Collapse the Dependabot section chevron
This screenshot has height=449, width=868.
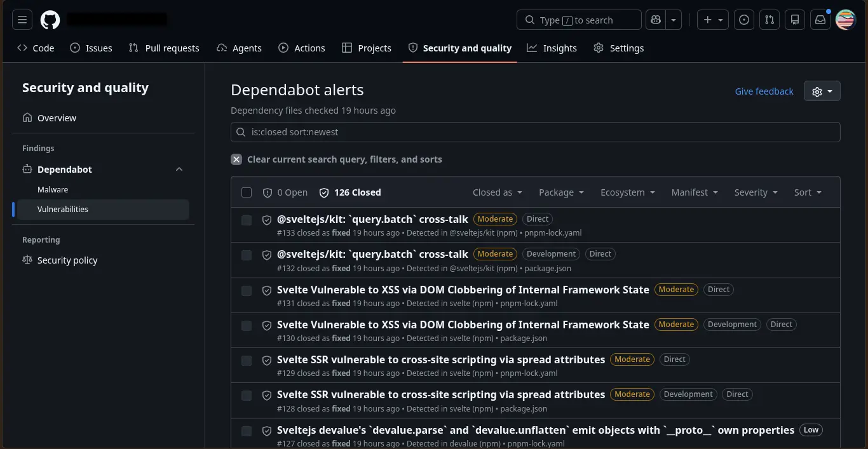(x=179, y=170)
